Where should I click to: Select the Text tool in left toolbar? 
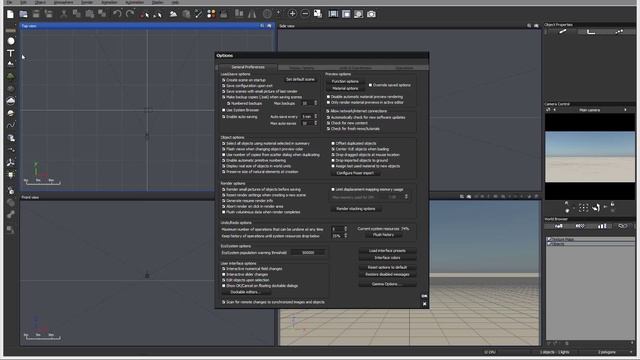(x=11, y=53)
